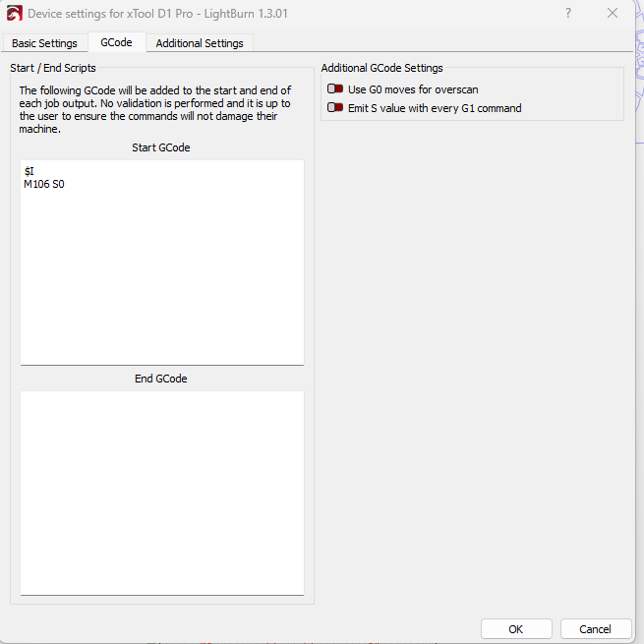The image size is (644, 644).
Task: Cancel the device settings dialog
Action: 595,629
